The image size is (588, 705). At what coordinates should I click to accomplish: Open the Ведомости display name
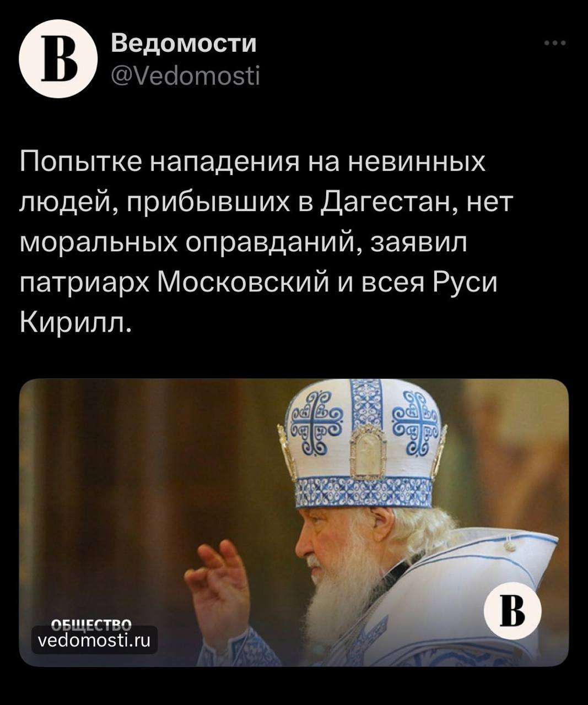coord(184,43)
